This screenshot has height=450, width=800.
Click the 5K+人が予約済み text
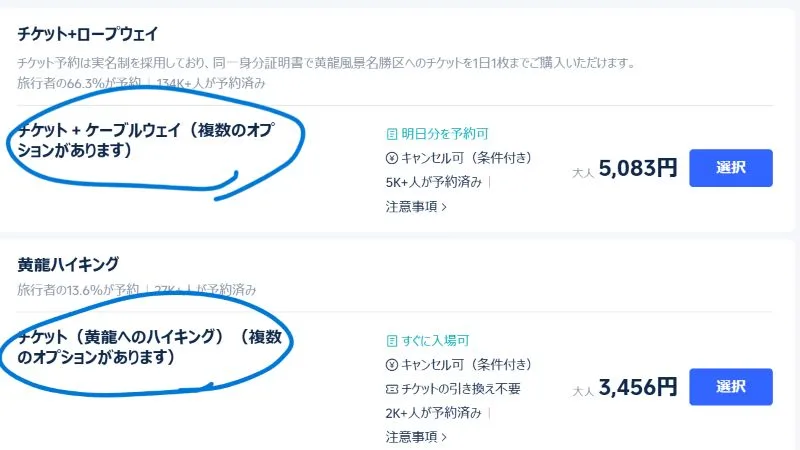pyautogui.click(x=434, y=182)
